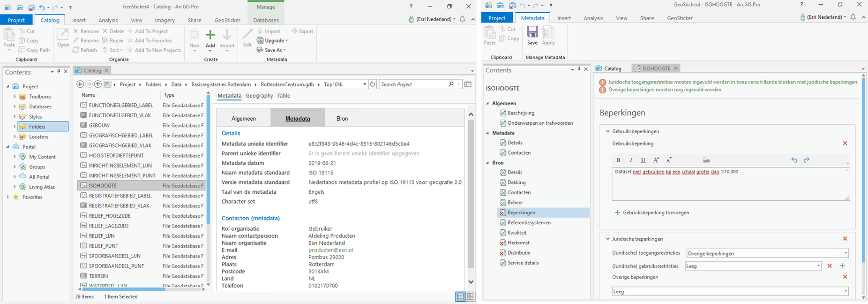Click Remove in the Organize group
Screen dimensions: 868x304
click(86, 31)
